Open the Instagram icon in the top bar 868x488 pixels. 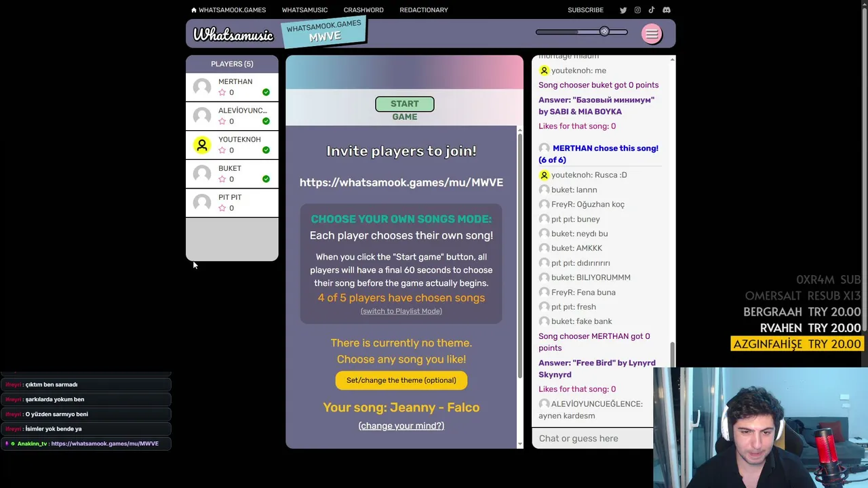(637, 10)
